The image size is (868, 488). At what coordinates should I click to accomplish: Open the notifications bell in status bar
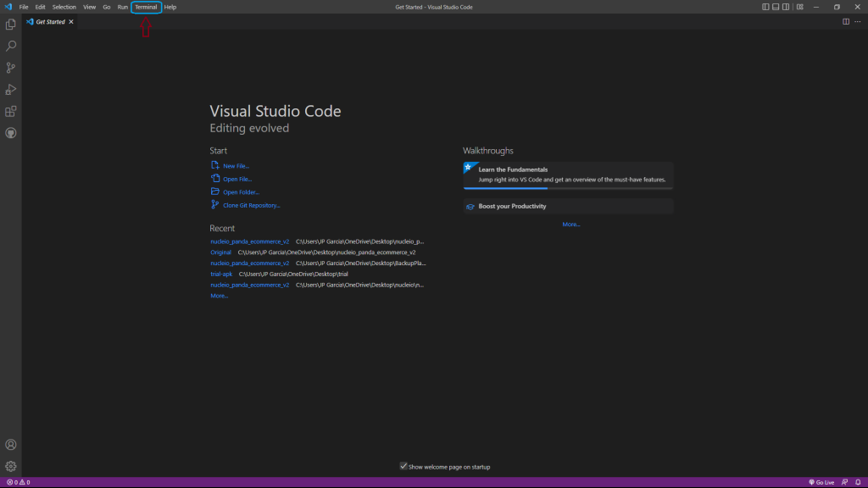tap(858, 482)
